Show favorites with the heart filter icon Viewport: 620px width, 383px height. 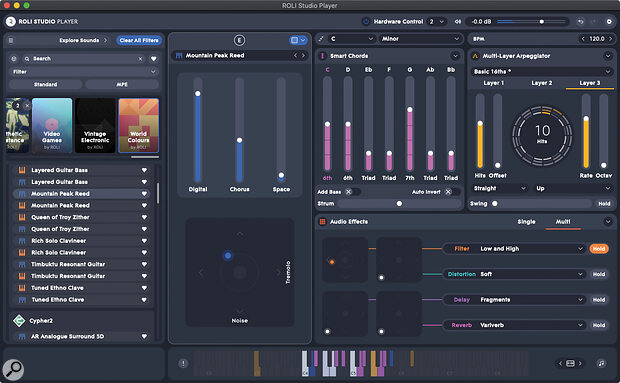click(x=153, y=58)
